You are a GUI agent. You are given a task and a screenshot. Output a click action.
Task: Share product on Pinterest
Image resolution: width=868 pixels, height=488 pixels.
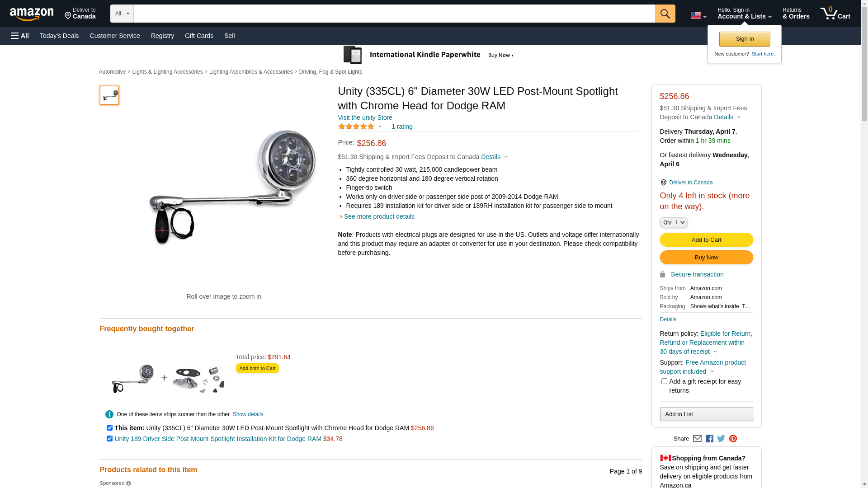(733, 439)
